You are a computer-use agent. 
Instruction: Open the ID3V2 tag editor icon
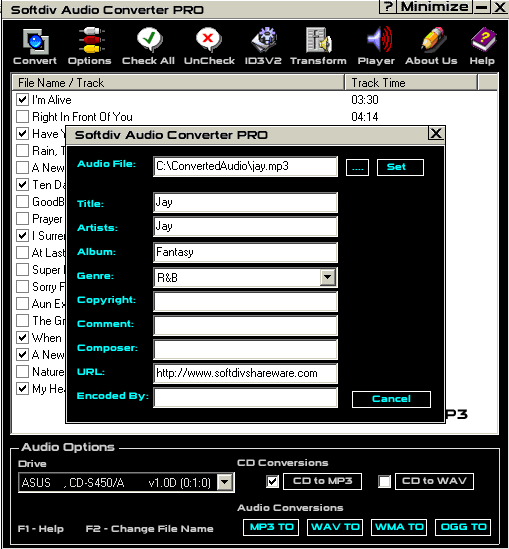(265, 40)
